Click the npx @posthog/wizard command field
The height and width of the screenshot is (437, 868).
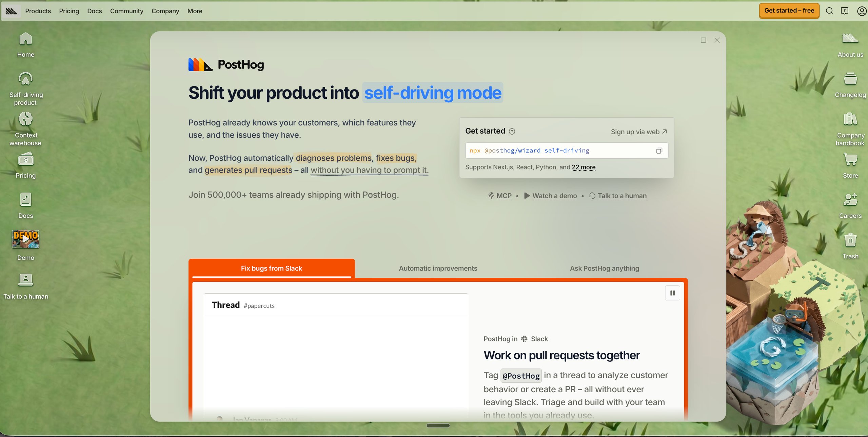tap(566, 151)
